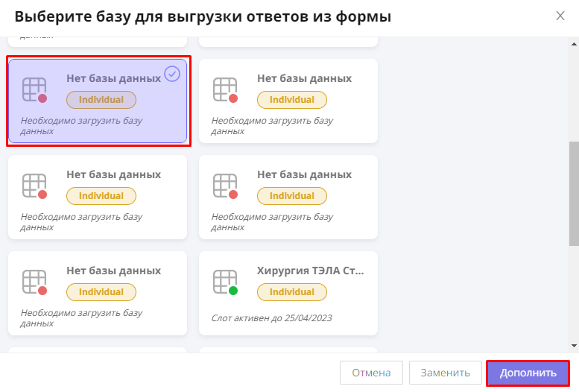Click the red status dot on the selected card's icon
The image size is (579, 392).
42,98
